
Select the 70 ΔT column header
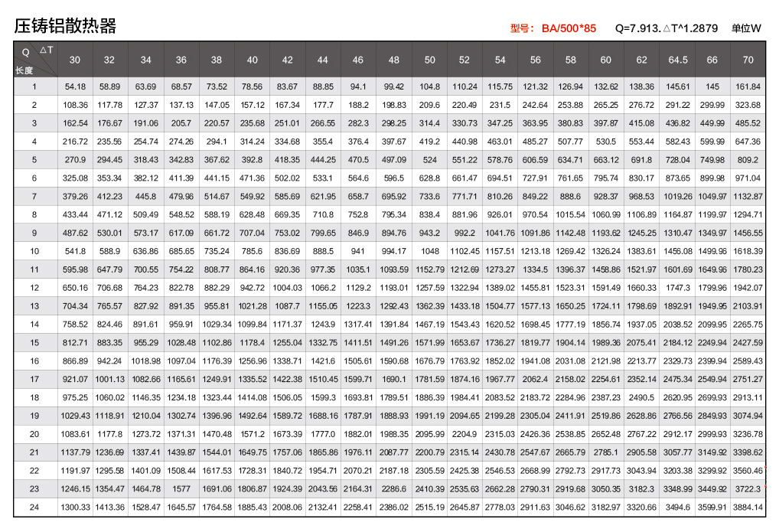click(x=748, y=60)
